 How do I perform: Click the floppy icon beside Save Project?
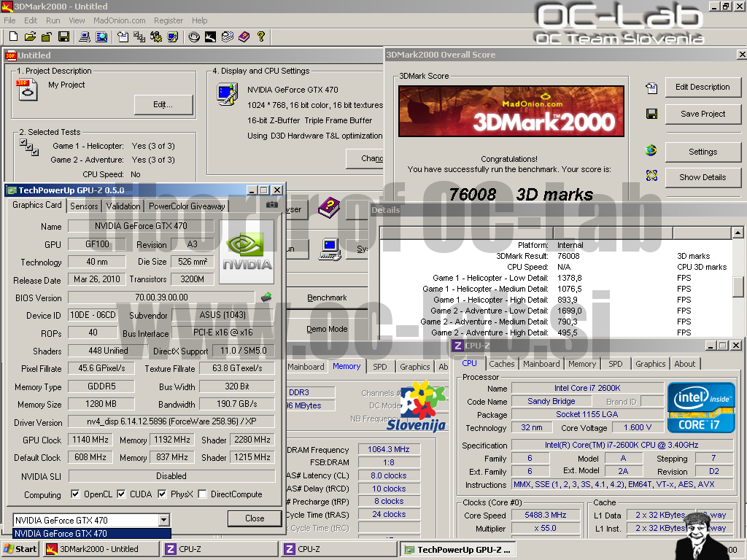click(x=651, y=114)
